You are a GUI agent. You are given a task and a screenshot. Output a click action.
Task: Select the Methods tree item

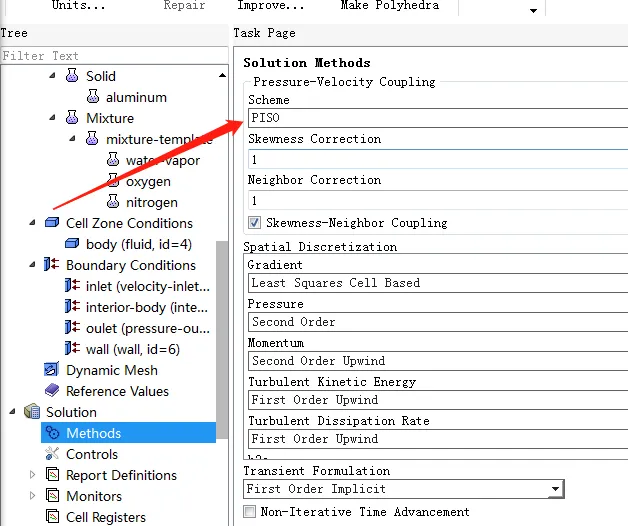[128, 433]
